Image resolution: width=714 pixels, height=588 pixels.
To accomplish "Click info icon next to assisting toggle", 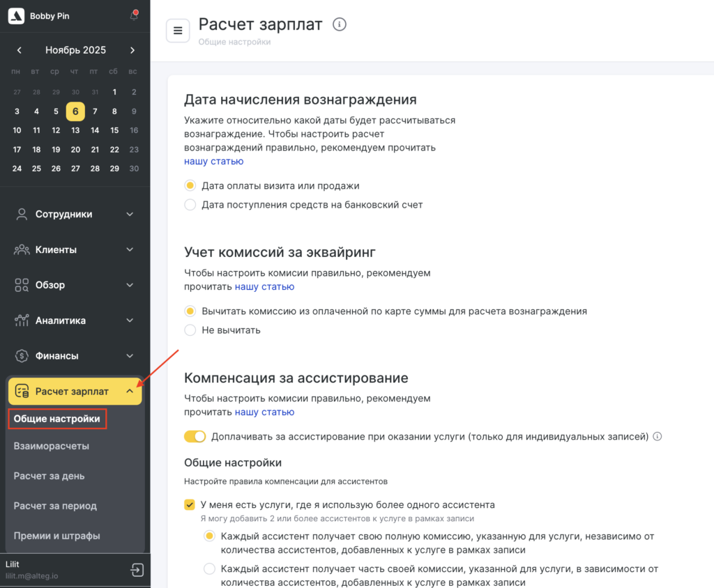I will [657, 437].
